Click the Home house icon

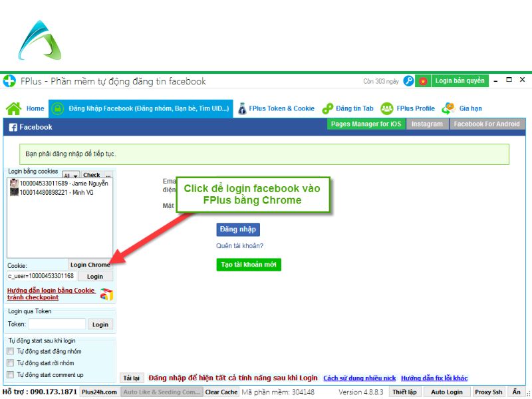(13, 108)
